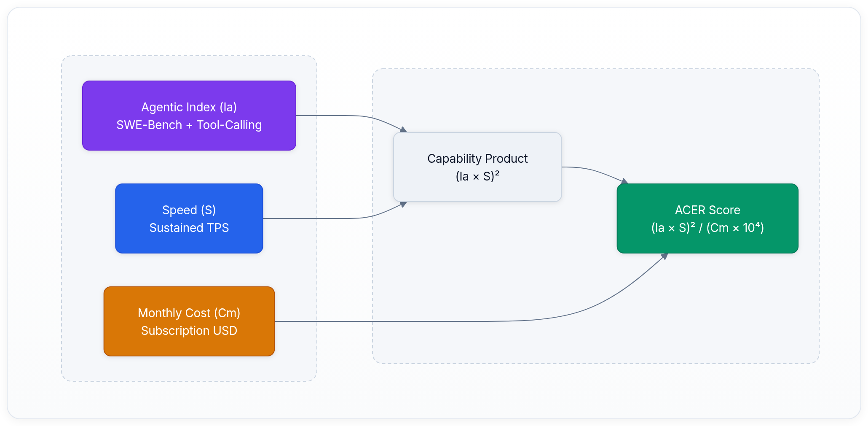Click the arrowhead on the ACER Score bottom edge

tap(664, 256)
